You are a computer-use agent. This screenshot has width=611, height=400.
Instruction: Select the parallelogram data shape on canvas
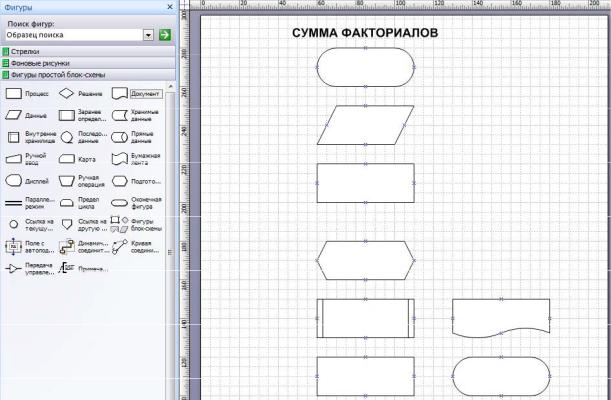click(x=366, y=125)
